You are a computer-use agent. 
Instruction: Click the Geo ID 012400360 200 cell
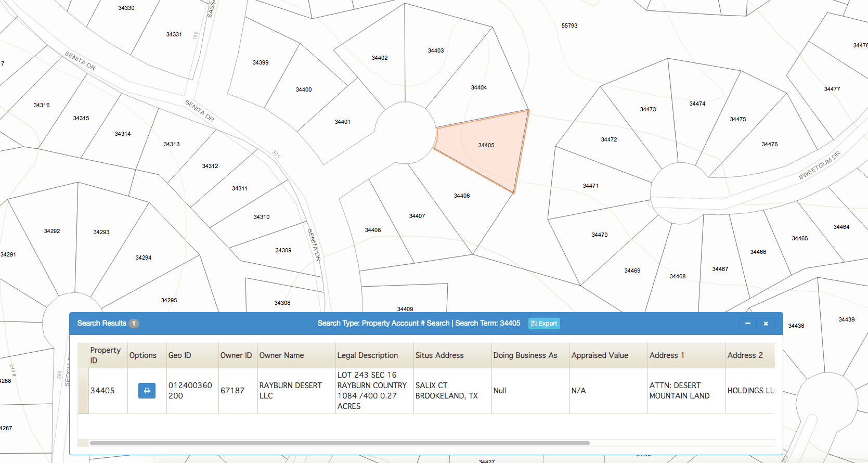192,391
